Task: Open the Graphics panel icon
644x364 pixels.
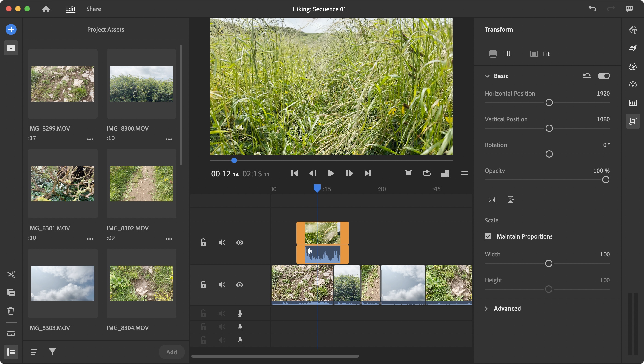Action: tap(633, 29)
